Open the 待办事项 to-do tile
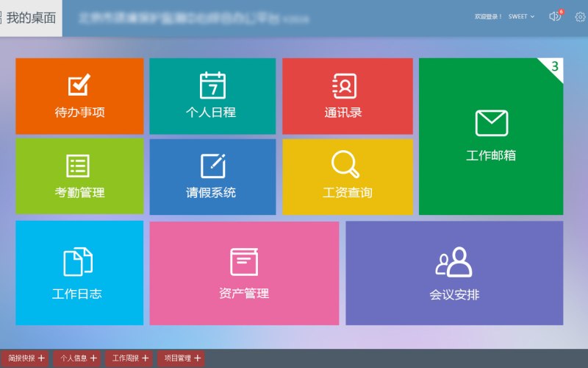Viewport: 588px width, 368px height. 79,96
